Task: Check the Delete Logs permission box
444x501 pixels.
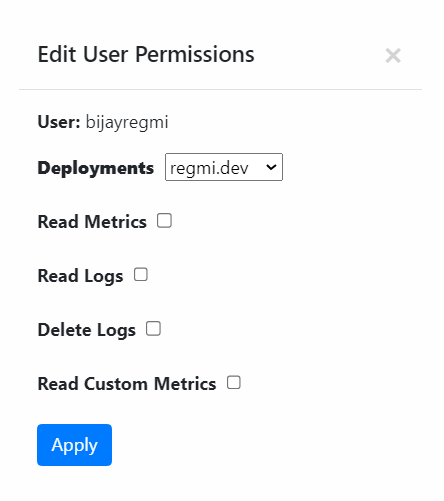Action: (x=153, y=329)
